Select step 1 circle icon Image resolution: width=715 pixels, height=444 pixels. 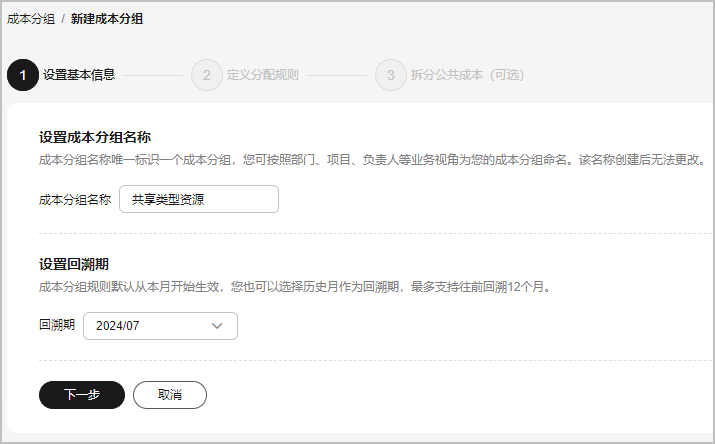tap(23, 75)
